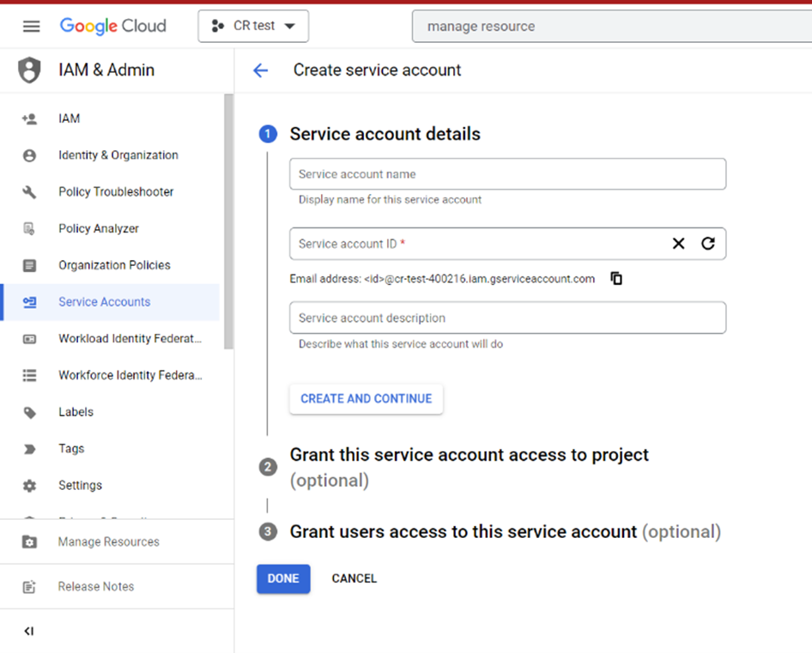Expand step 3 Grant users access

point(505,532)
